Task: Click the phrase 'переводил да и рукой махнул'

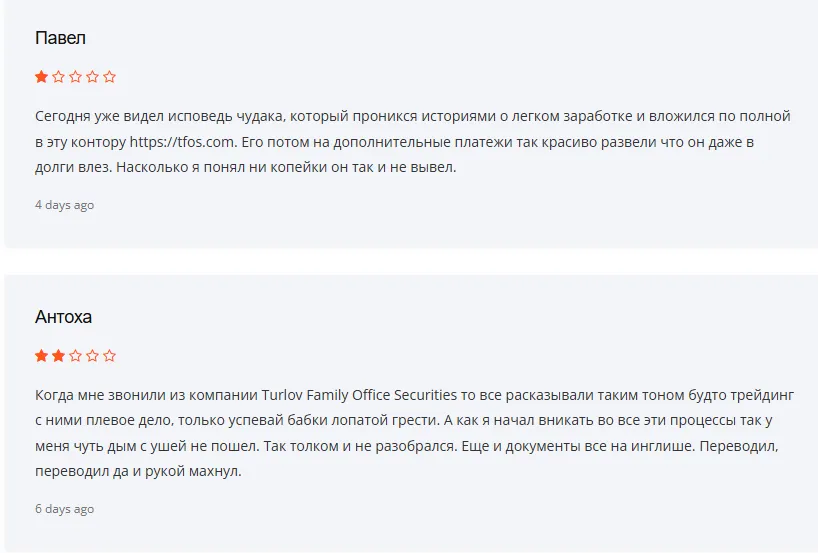Action: coord(138,471)
